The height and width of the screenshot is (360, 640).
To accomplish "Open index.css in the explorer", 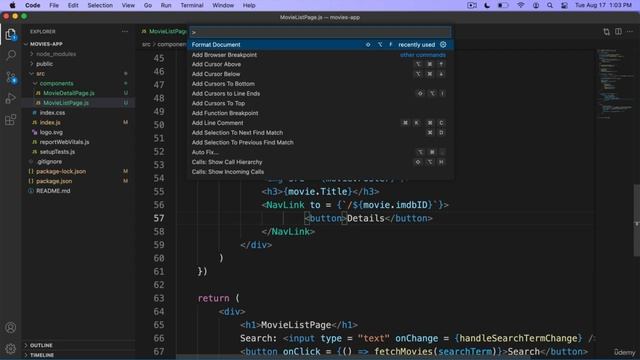I will point(52,113).
